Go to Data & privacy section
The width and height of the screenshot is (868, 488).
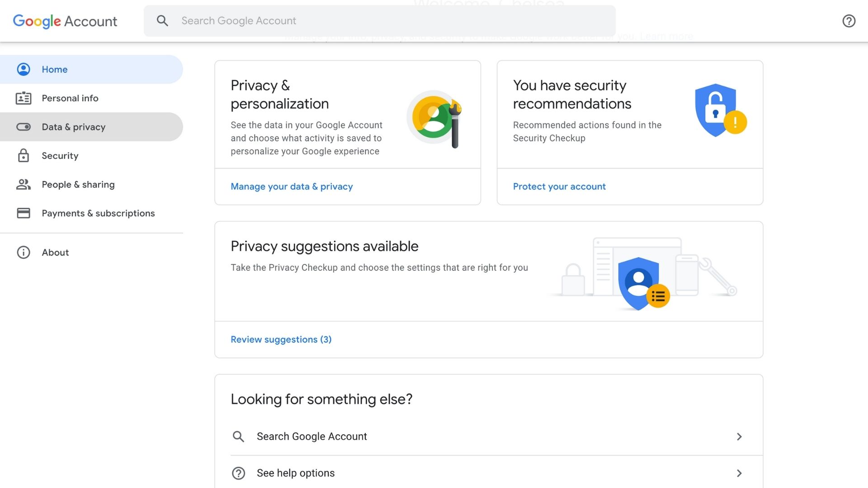coord(91,127)
